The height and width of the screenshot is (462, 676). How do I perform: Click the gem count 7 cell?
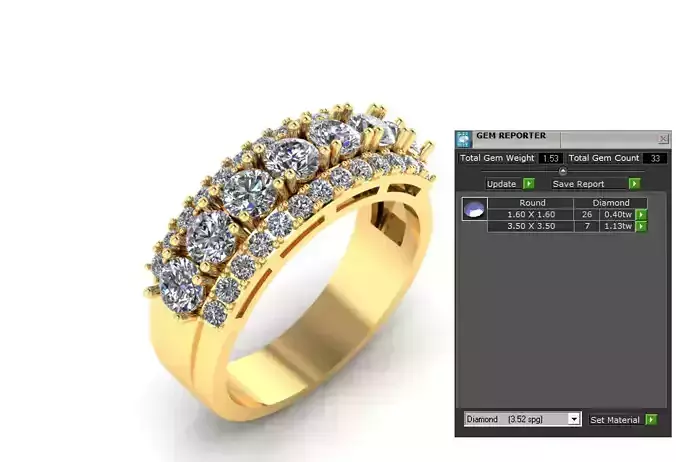(586, 226)
